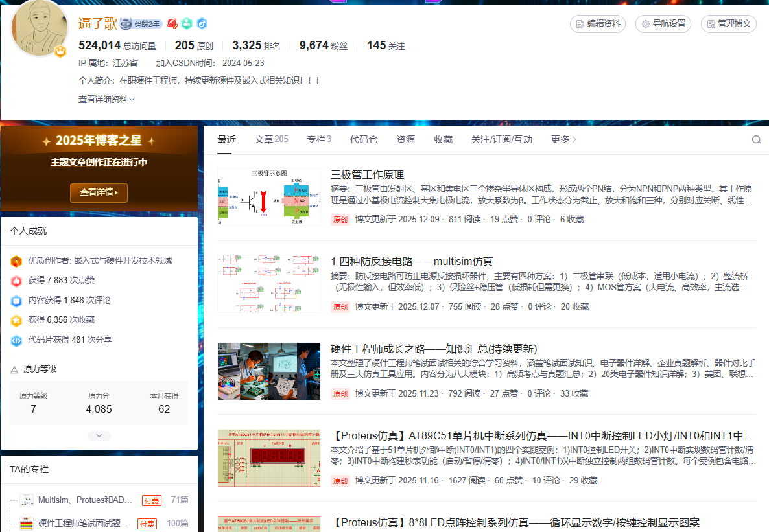Click the search magnifier icon in the tab bar

756,140
